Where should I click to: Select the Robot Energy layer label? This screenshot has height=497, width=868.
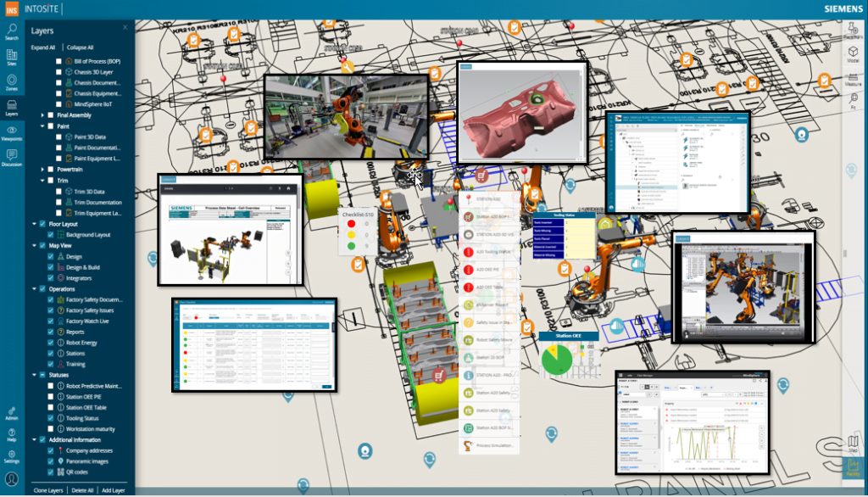81,343
